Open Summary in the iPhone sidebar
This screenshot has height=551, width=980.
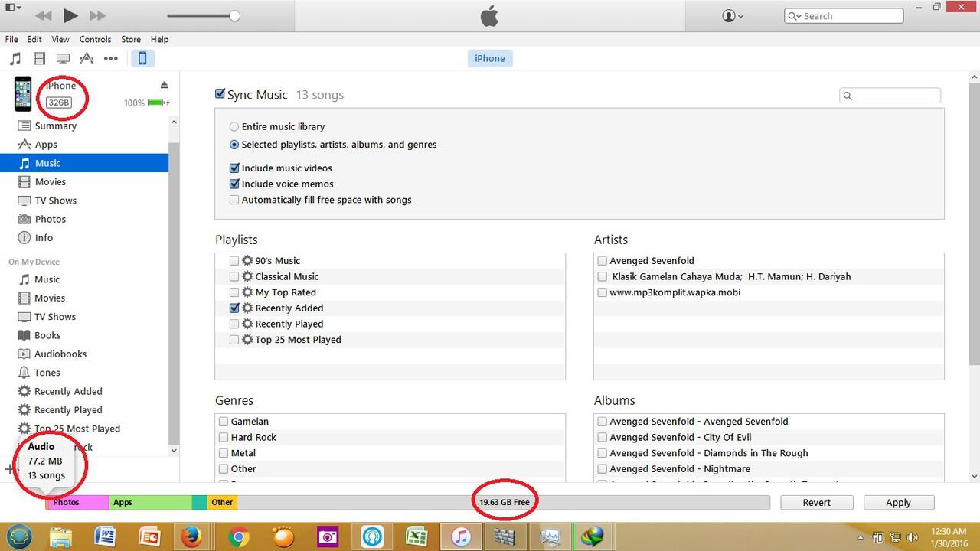[55, 126]
